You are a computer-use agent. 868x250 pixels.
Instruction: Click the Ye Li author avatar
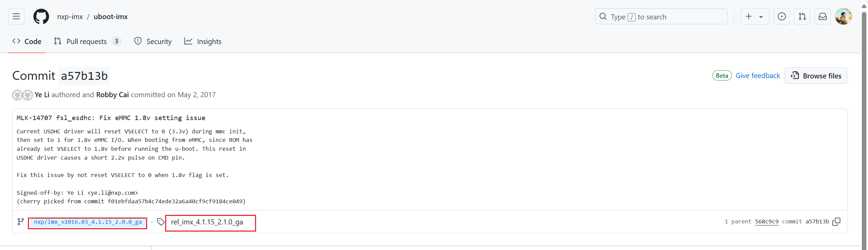coord(17,95)
